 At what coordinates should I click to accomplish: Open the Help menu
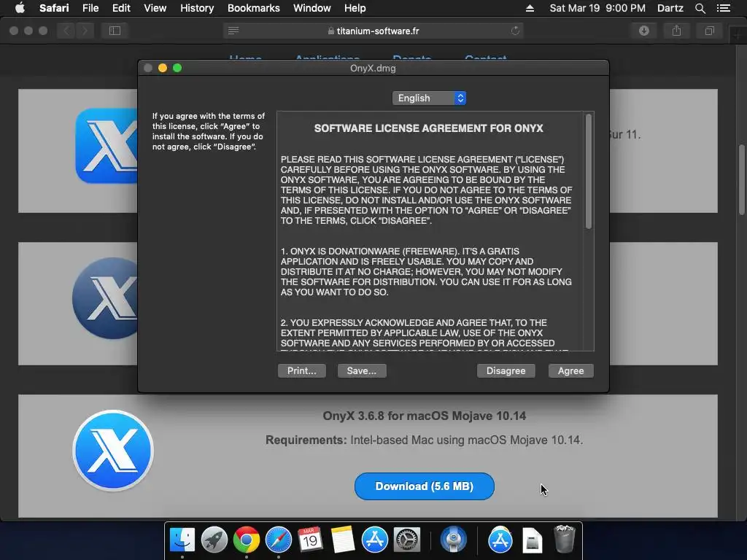(355, 8)
